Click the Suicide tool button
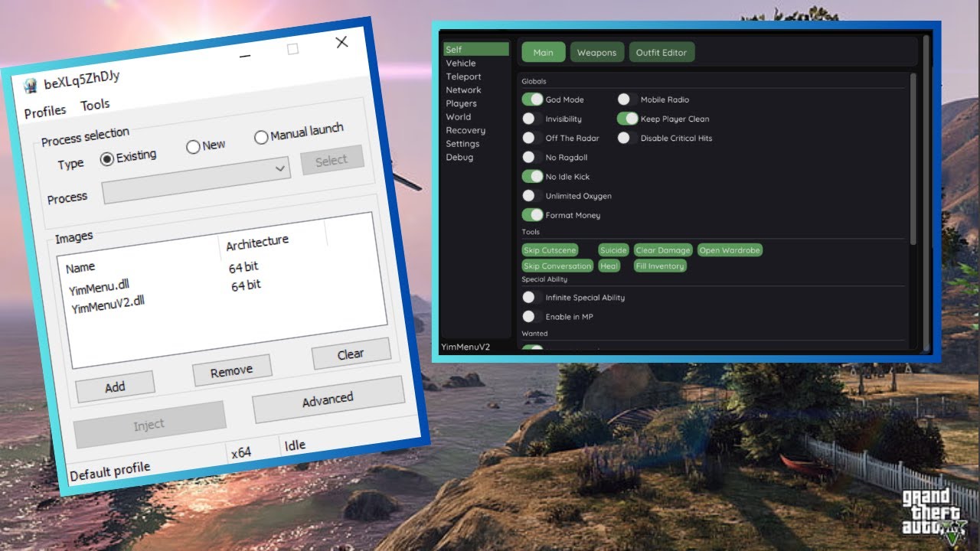The height and width of the screenshot is (551, 980). click(x=613, y=250)
